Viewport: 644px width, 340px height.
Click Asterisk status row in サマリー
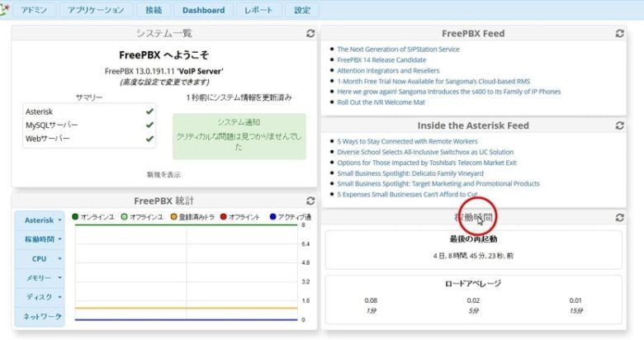[x=89, y=111]
